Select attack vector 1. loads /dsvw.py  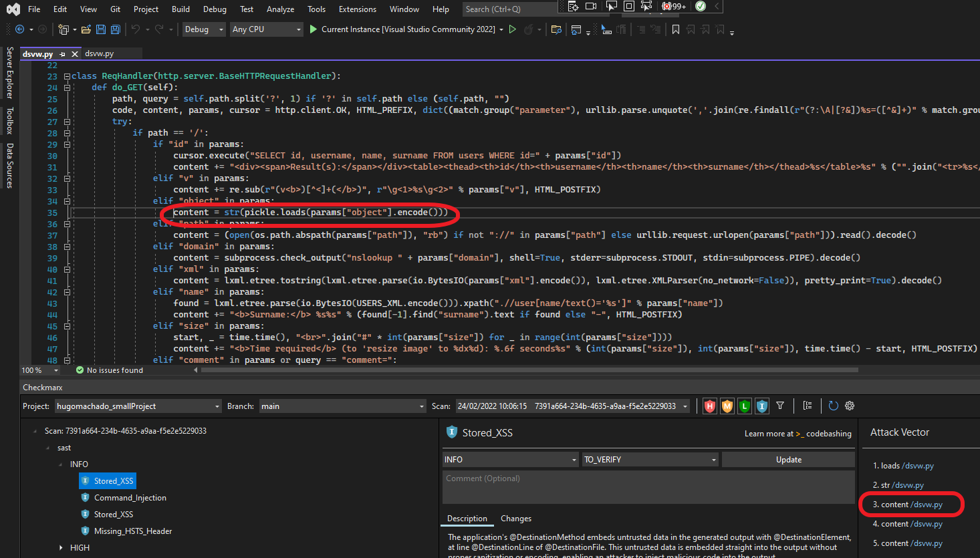click(x=903, y=466)
